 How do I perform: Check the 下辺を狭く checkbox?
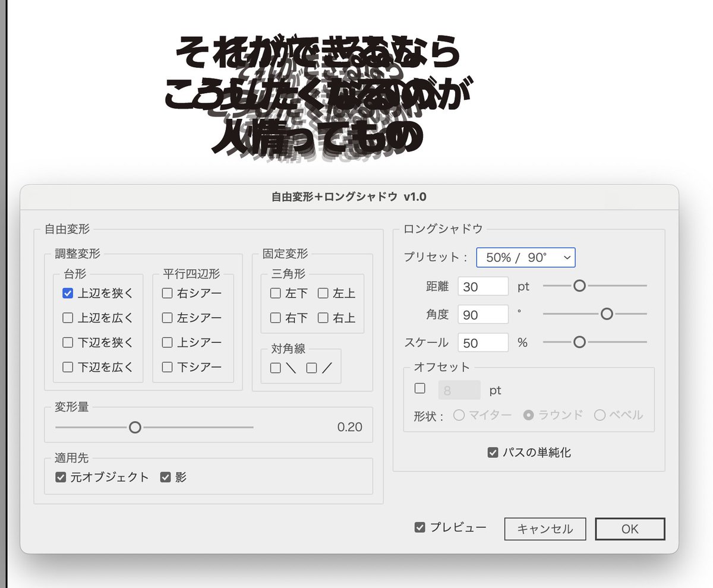[67, 343]
